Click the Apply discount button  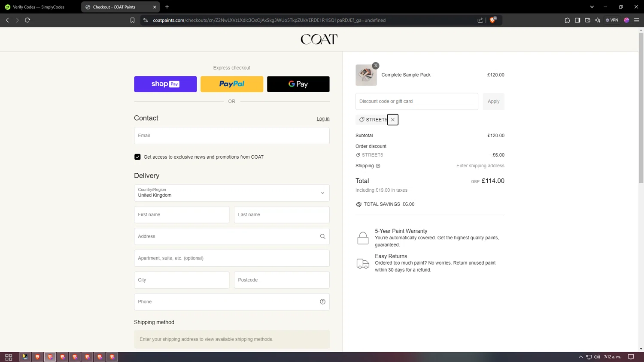click(493, 101)
